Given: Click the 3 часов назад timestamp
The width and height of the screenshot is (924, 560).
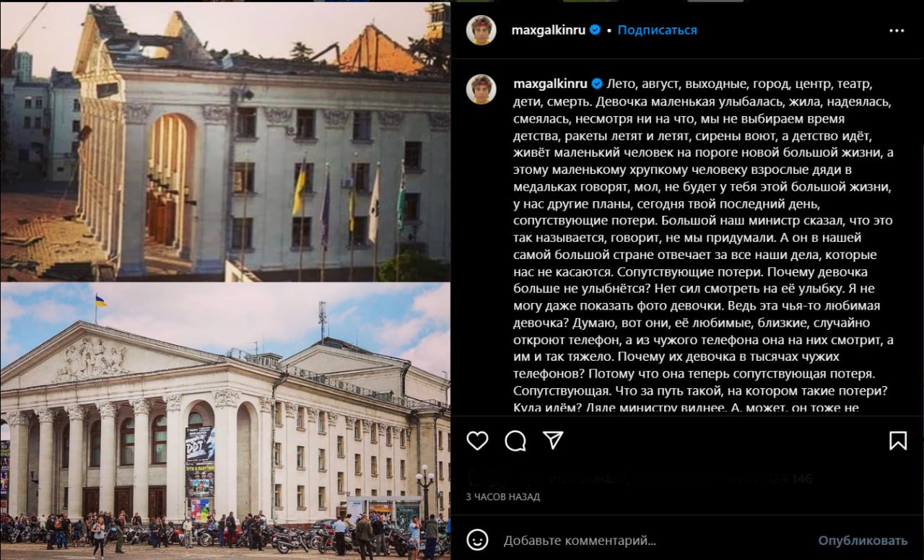Looking at the screenshot, I should (x=503, y=496).
